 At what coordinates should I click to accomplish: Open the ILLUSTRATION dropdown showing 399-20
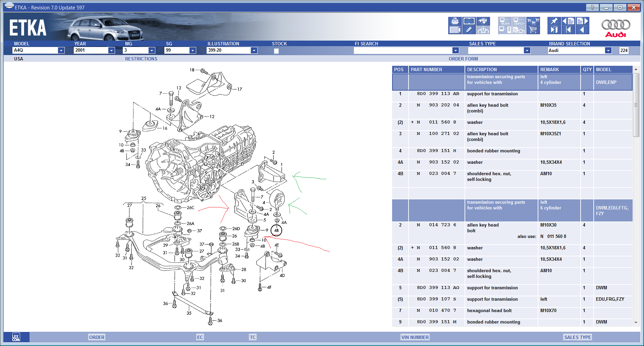pos(254,50)
